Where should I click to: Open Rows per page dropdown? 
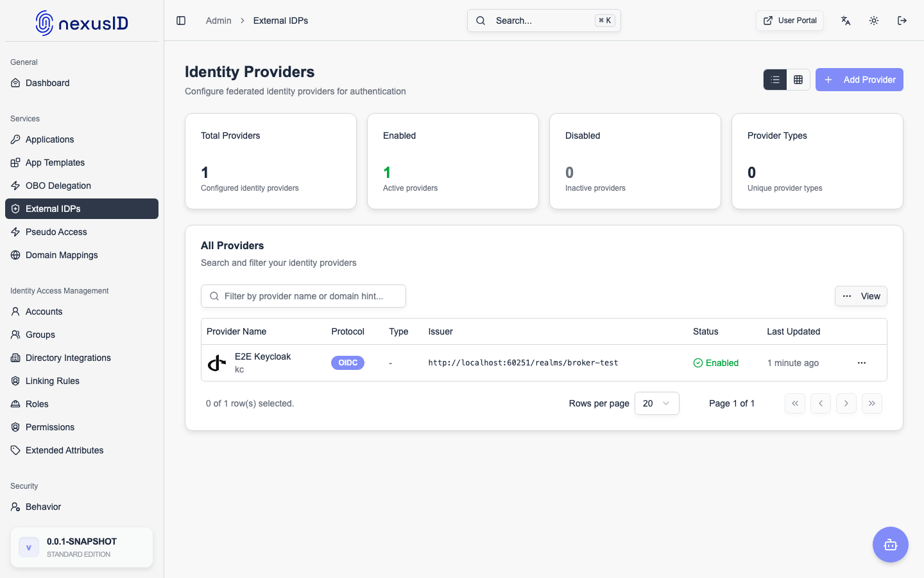(657, 403)
